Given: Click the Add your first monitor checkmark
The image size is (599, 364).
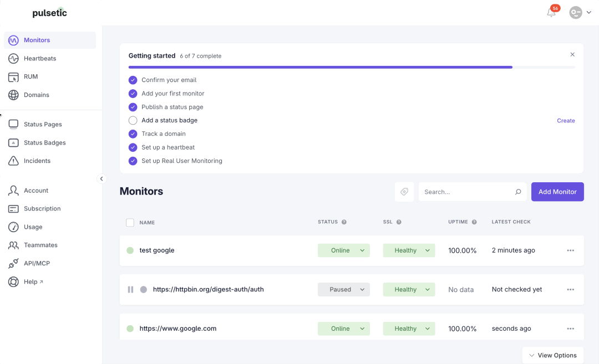Looking at the screenshot, I should [133, 94].
